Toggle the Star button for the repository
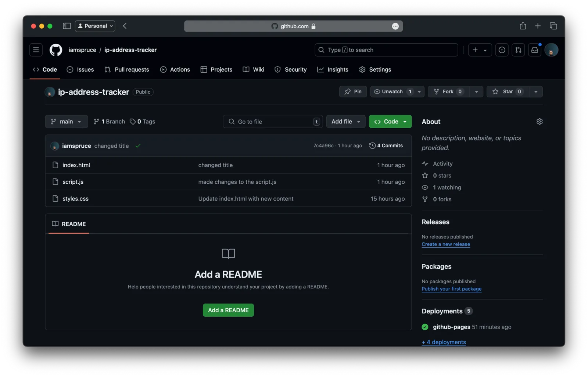588x377 pixels. 508,91
